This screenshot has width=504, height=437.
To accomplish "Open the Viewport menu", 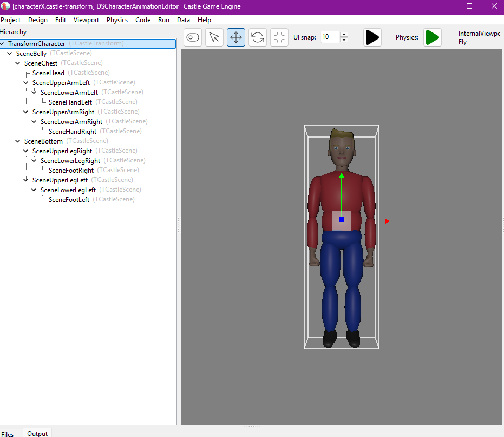I will point(86,20).
